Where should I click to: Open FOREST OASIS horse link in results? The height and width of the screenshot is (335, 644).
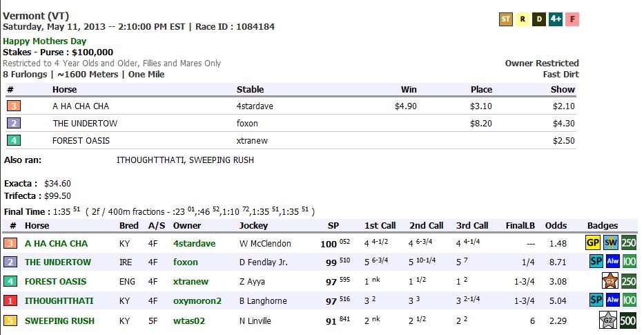pos(56,282)
